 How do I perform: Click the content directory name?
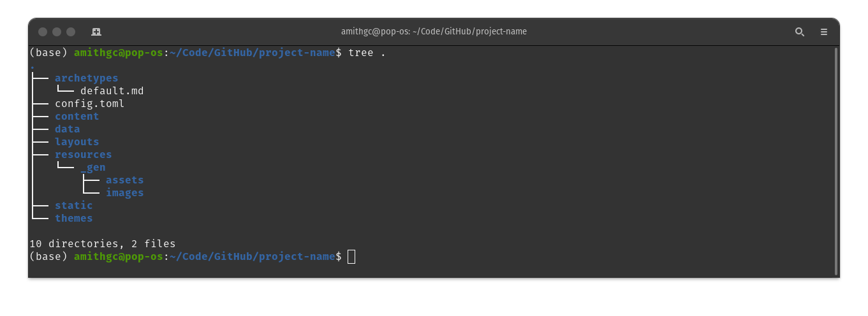77,117
